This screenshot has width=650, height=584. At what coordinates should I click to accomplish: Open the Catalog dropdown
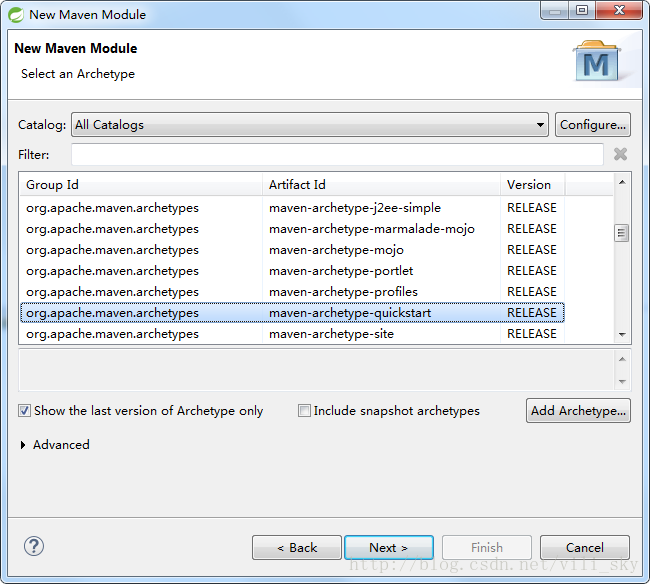point(310,124)
